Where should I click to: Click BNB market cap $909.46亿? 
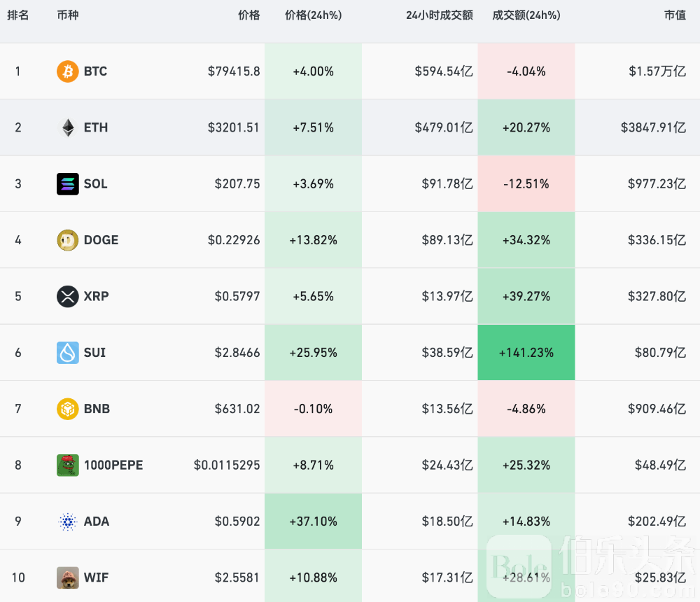[657, 409]
